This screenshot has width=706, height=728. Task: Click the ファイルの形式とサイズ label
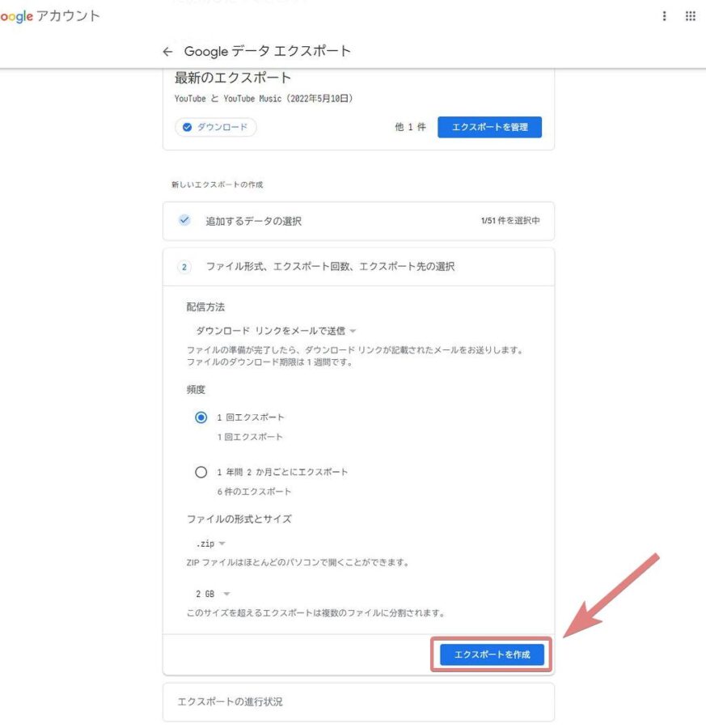tap(239, 518)
